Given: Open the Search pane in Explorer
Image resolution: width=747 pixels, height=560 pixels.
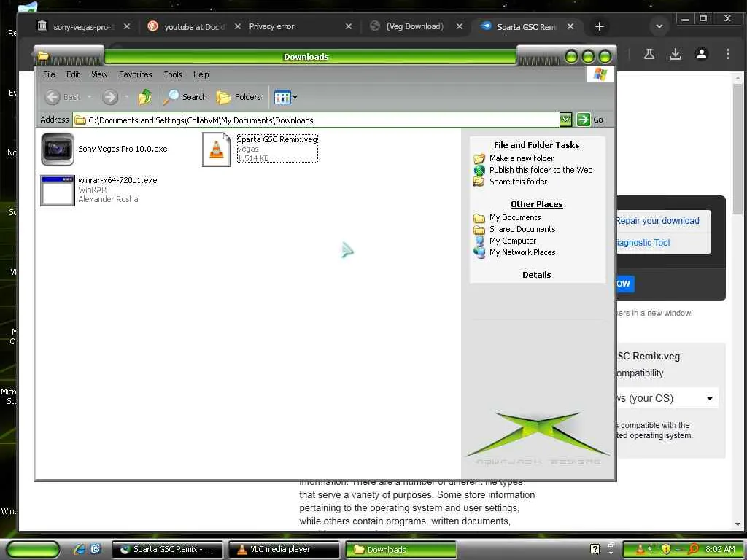Looking at the screenshot, I should coord(185,97).
